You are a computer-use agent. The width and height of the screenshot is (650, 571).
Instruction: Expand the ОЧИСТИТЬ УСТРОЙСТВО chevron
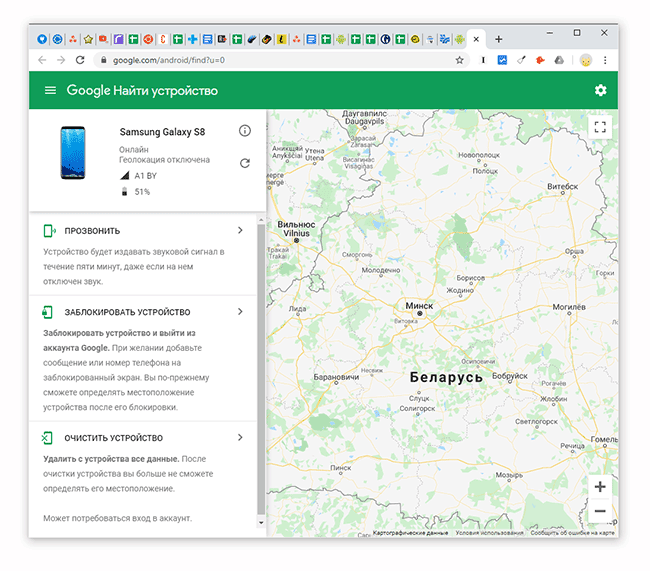(240, 437)
